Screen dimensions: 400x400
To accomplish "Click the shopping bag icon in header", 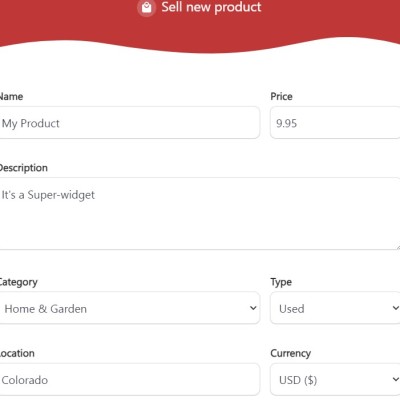I will [x=146, y=7].
